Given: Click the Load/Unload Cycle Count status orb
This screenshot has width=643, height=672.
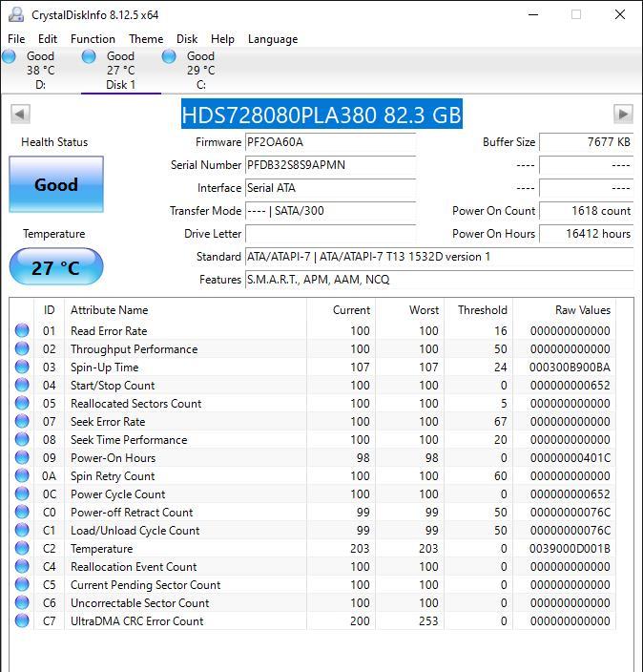Looking at the screenshot, I should pos(22,530).
